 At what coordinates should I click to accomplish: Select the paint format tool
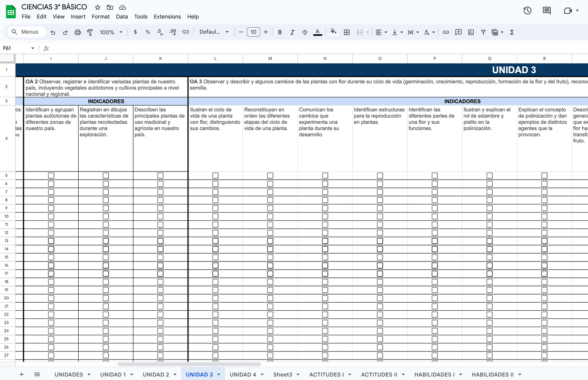point(90,32)
